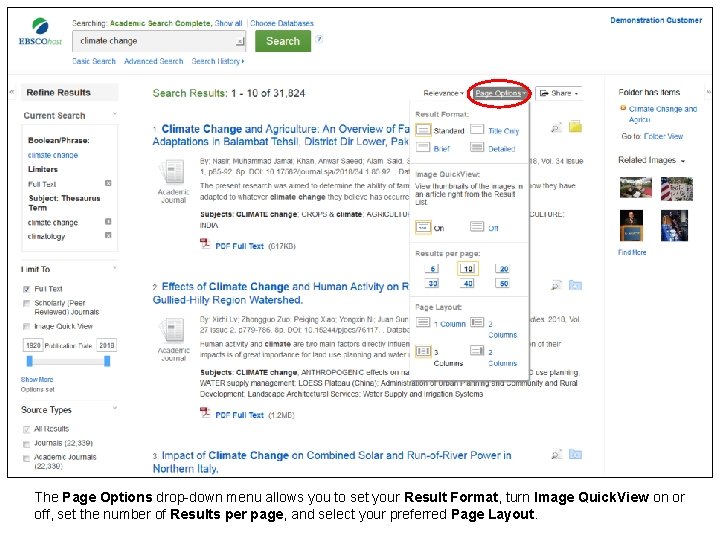Check Scholarly (Peer Reviewed) Journals checkbox
Screen dimensions: 720x540
click(27, 303)
